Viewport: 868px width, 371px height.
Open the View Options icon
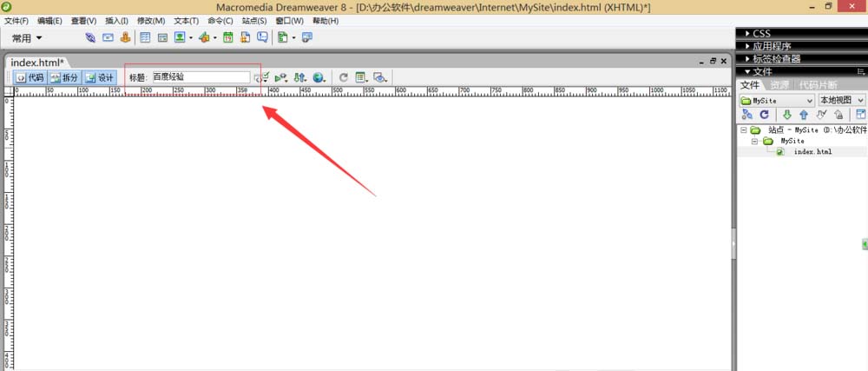361,77
